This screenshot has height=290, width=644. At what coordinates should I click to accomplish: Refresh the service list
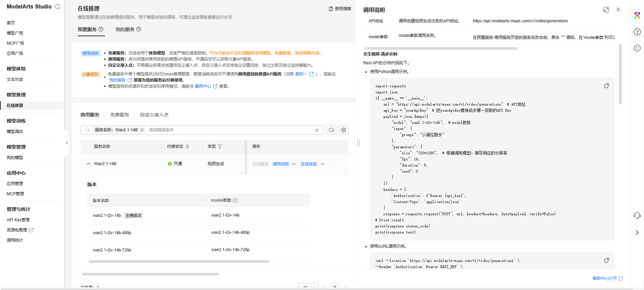tap(331, 130)
